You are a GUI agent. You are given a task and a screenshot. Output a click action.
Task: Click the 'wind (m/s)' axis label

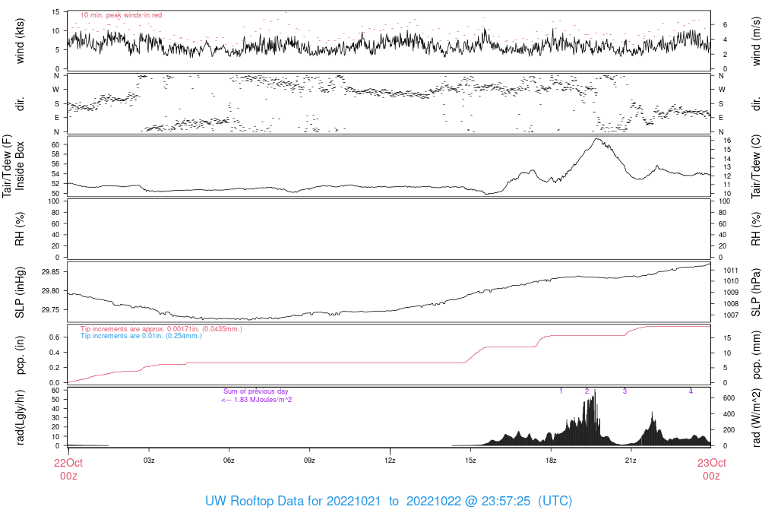[x=756, y=41]
